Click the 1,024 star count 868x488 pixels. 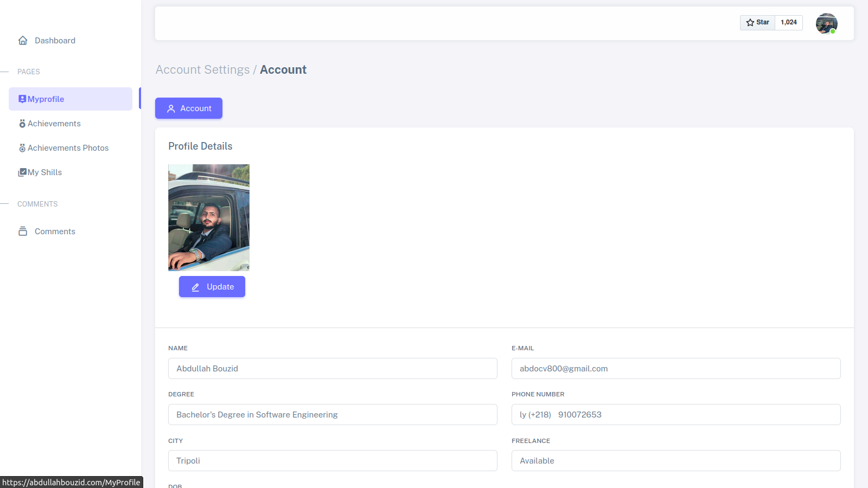coord(788,23)
